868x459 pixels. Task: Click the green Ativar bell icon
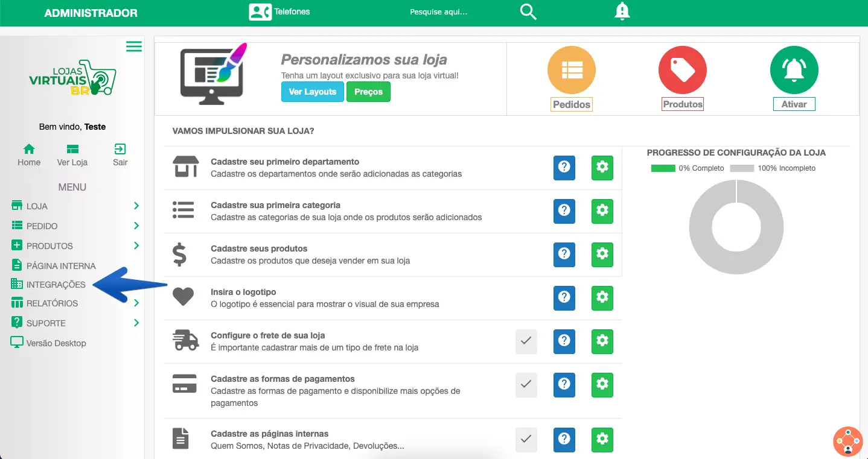pyautogui.click(x=794, y=70)
